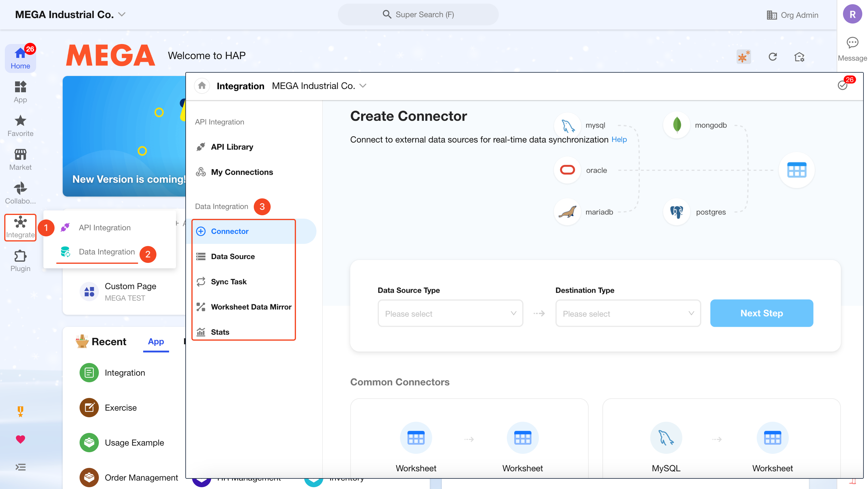Click the Super Search field
Viewport: 868px width, 489px height.
418,14
